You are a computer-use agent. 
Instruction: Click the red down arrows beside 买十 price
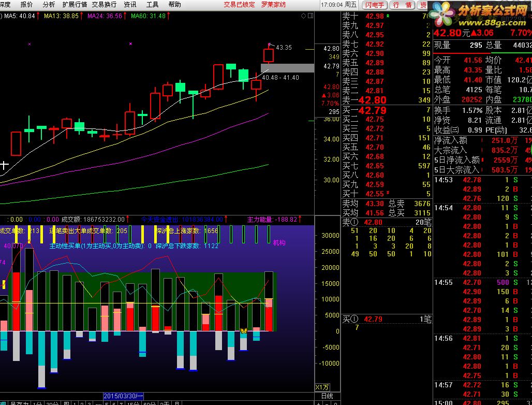pyautogui.click(x=388, y=193)
